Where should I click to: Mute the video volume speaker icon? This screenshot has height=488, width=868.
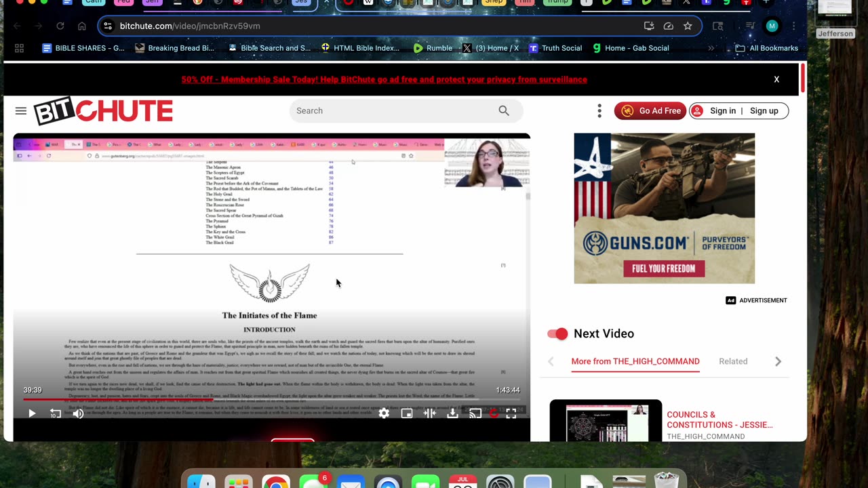pyautogui.click(x=79, y=413)
